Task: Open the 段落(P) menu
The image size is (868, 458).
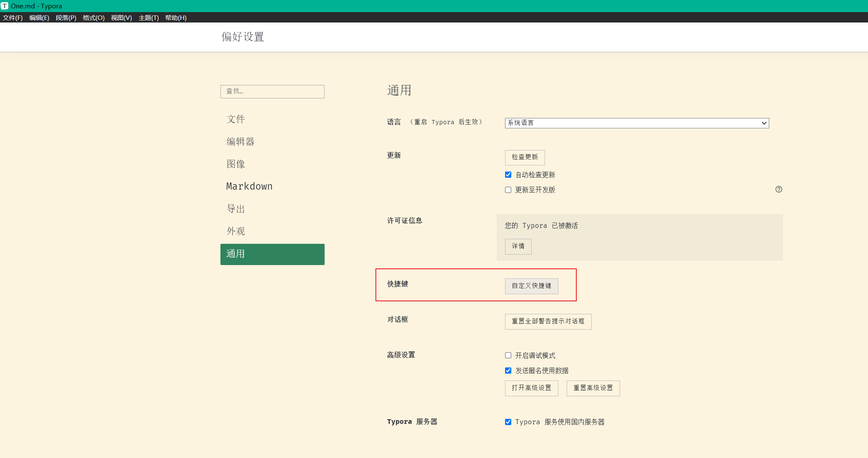Action: [66, 18]
